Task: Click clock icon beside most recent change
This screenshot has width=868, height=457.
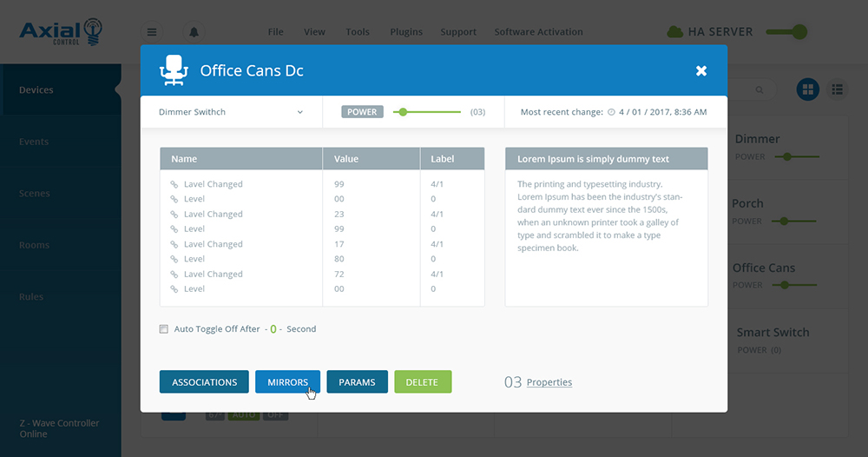Action: 611,112
